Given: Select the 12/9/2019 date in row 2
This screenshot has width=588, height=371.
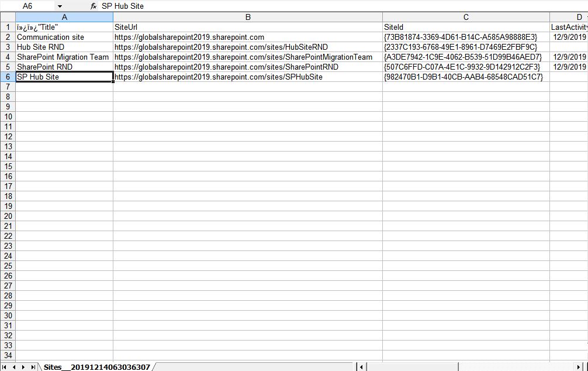Looking at the screenshot, I should (x=569, y=37).
